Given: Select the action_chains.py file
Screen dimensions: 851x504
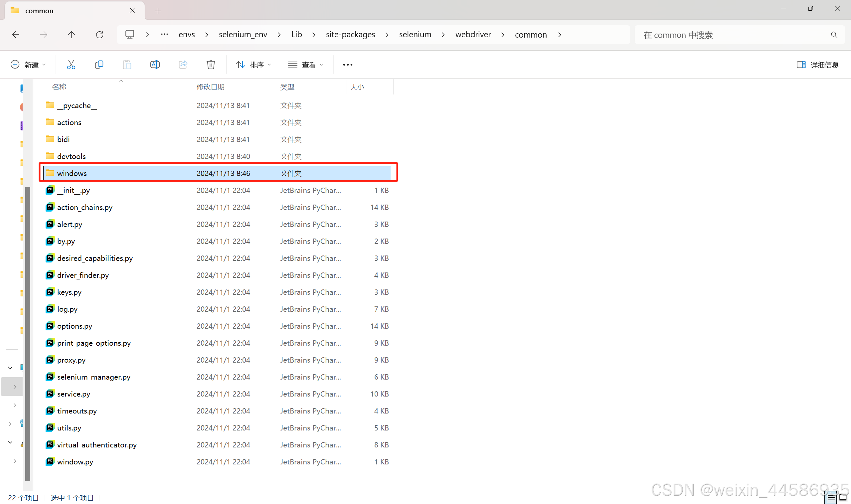Looking at the screenshot, I should 85,207.
